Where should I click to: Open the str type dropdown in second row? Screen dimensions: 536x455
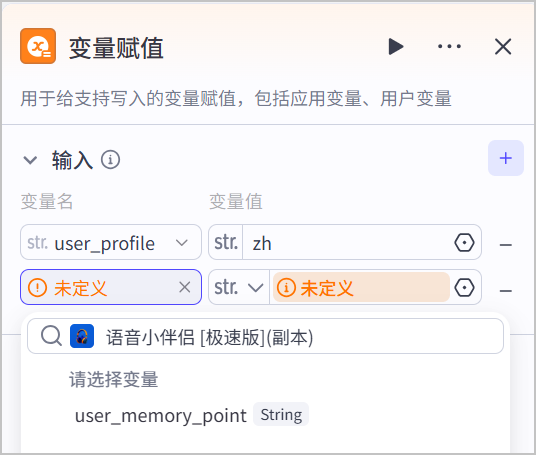(x=239, y=287)
